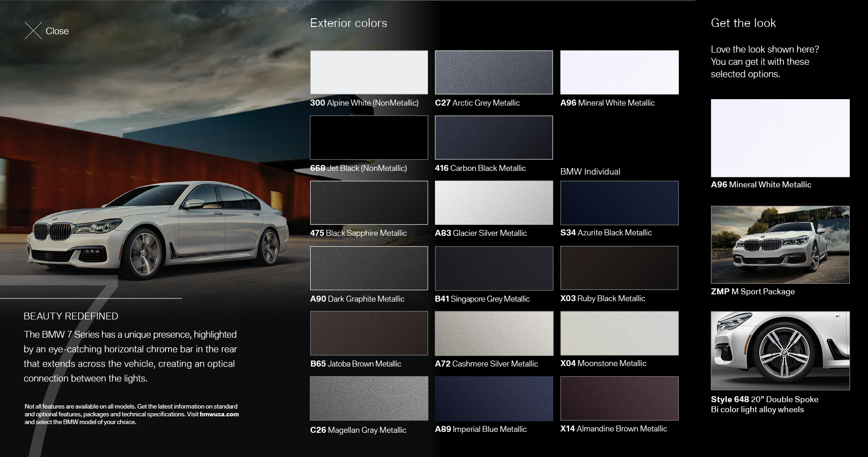Viewport: 868px width, 457px height.
Task: Click the 'A89 Imperial Blue Metallic' label
Action: (x=481, y=429)
